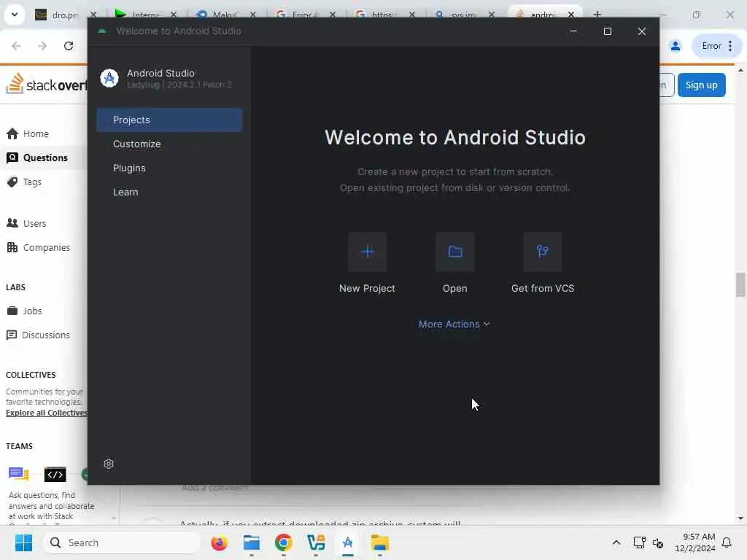Open Companies in Stack Overflow sidebar

38,248
